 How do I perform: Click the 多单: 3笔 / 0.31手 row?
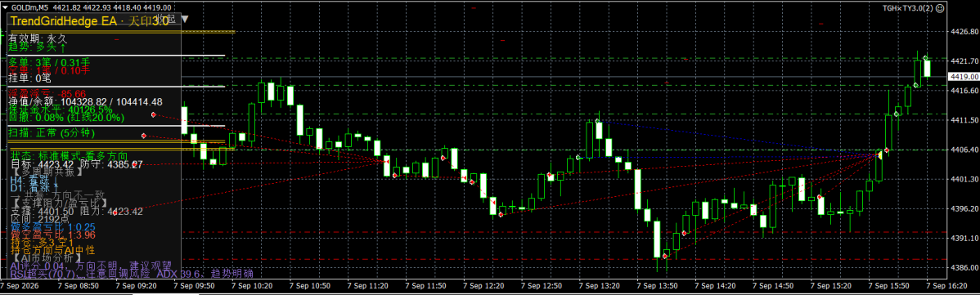click(49, 62)
